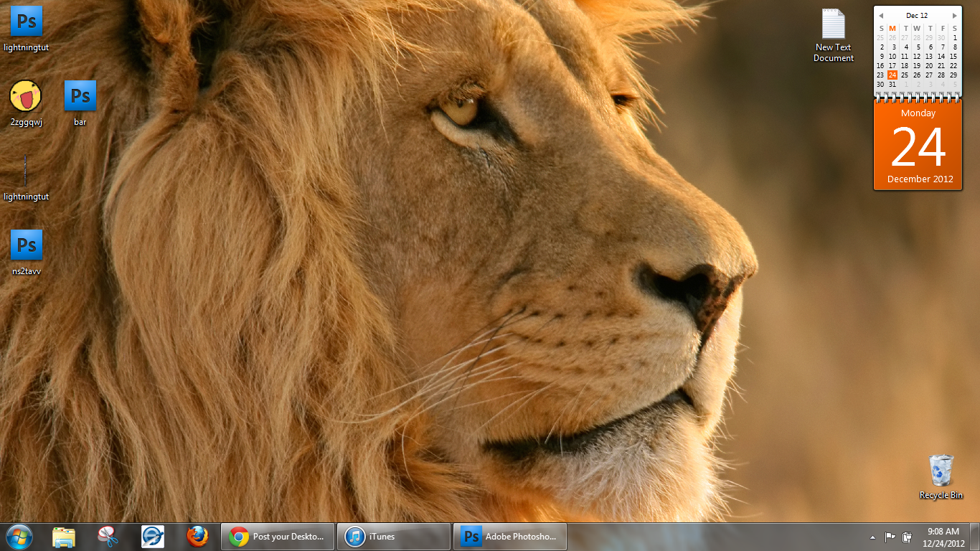Go to next month in calendar gadget
The width and height of the screenshot is (980, 551).
[955, 16]
